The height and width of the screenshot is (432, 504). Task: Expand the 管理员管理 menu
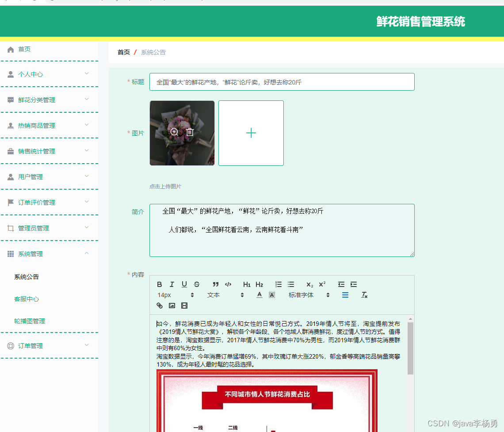(87, 227)
